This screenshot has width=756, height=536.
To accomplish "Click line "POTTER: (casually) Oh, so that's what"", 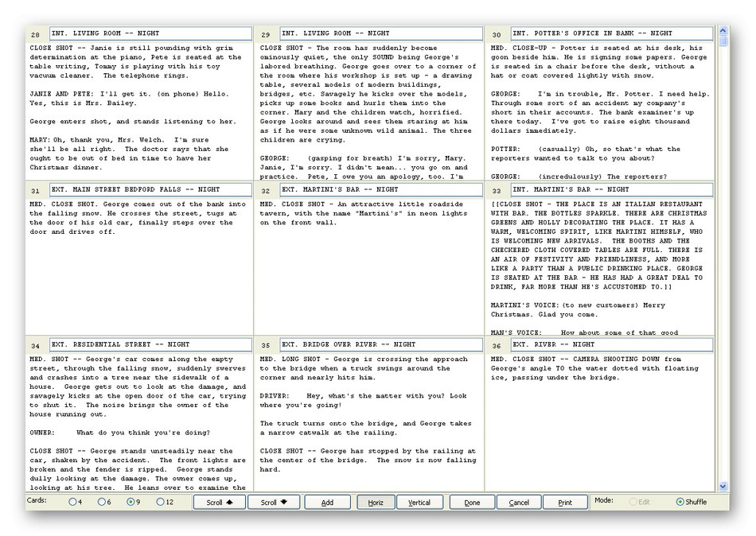I will (x=586, y=149).
